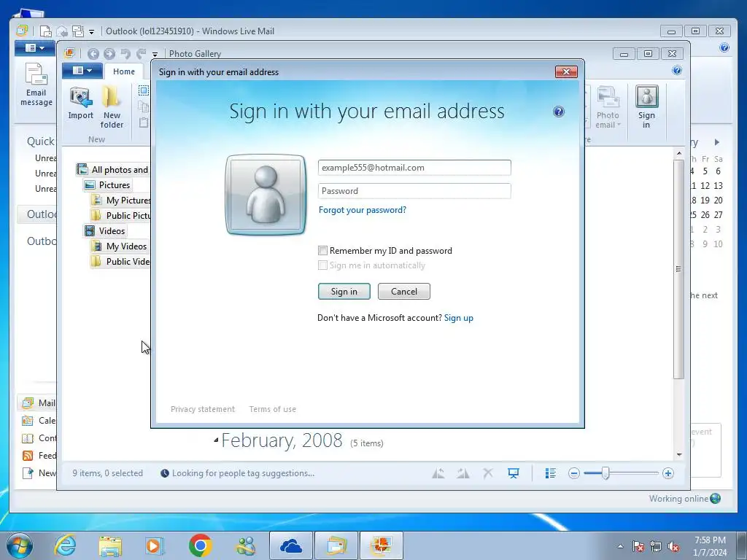747x560 pixels.
Task: Open Mail section in Live Mail sidebar
Action: [x=38, y=402]
